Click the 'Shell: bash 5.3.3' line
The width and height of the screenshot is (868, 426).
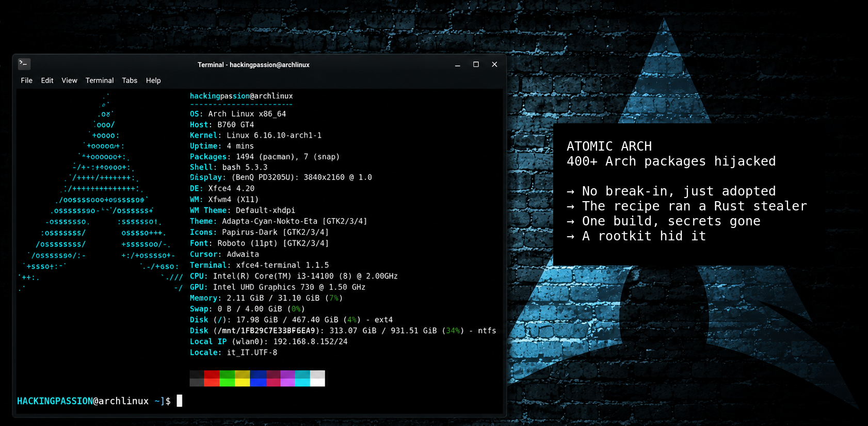point(229,167)
